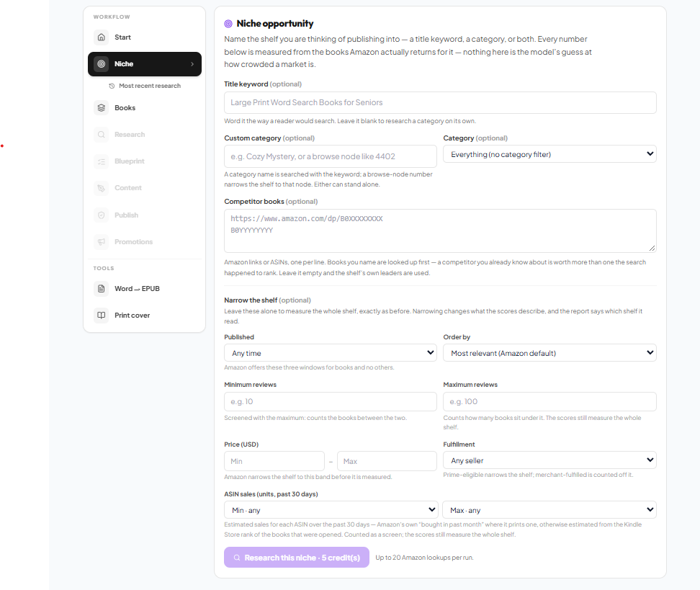The image size is (700, 590).
Task: Click the Promotions megaphone icon
Action: 102,241
